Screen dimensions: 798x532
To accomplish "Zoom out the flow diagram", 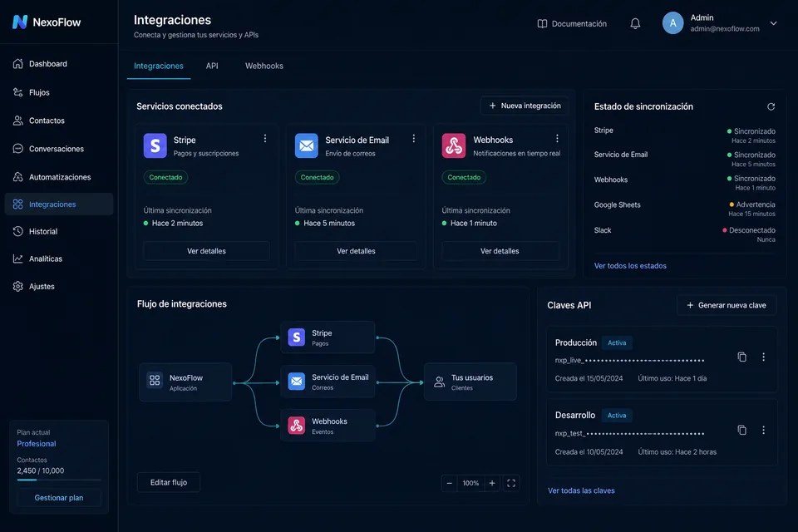I will pyautogui.click(x=450, y=483).
